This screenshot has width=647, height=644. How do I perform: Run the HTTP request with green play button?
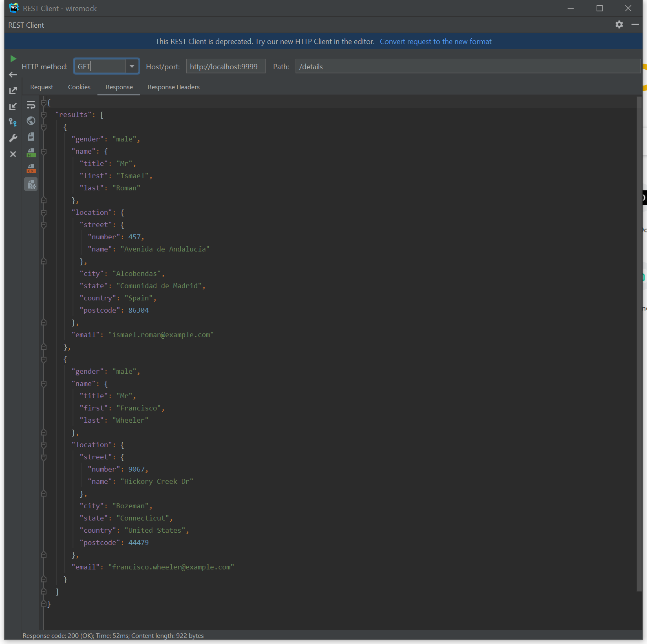pyautogui.click(x=13, y=59)
